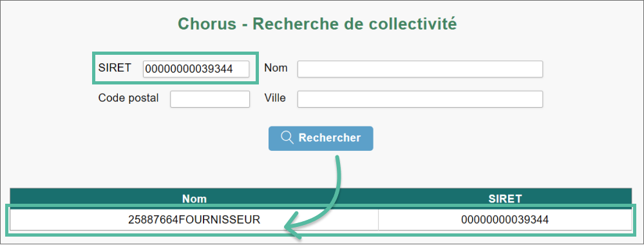Image resolution: width=644 pixels, height=245 pixels.
Task: Click the SIRET column header in the results
Action: click(505, 199)
